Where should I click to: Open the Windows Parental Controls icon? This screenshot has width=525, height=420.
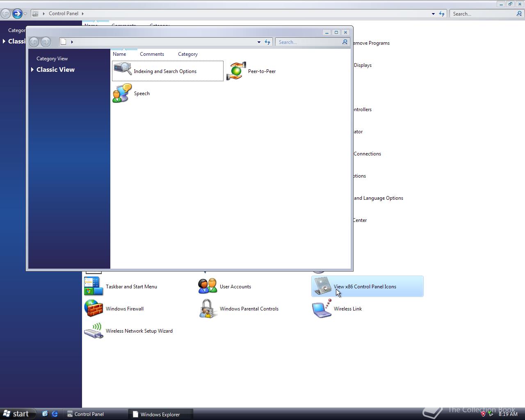coord(208,308)
